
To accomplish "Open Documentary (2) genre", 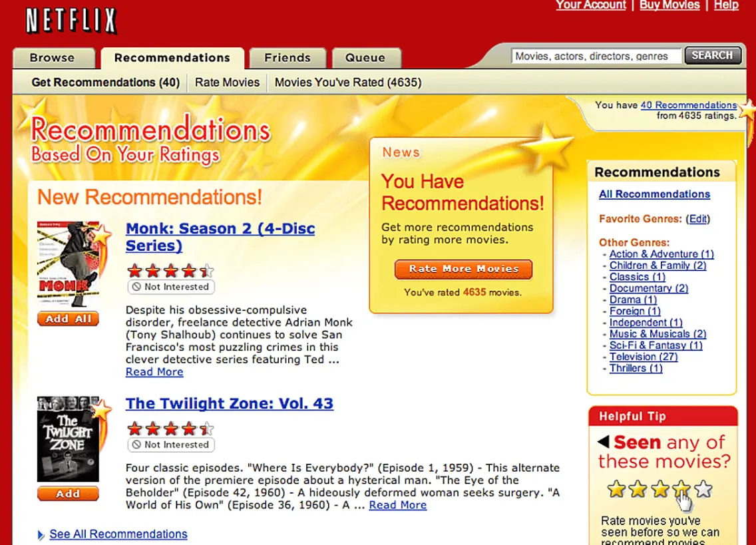I will (x=649, y=288).
